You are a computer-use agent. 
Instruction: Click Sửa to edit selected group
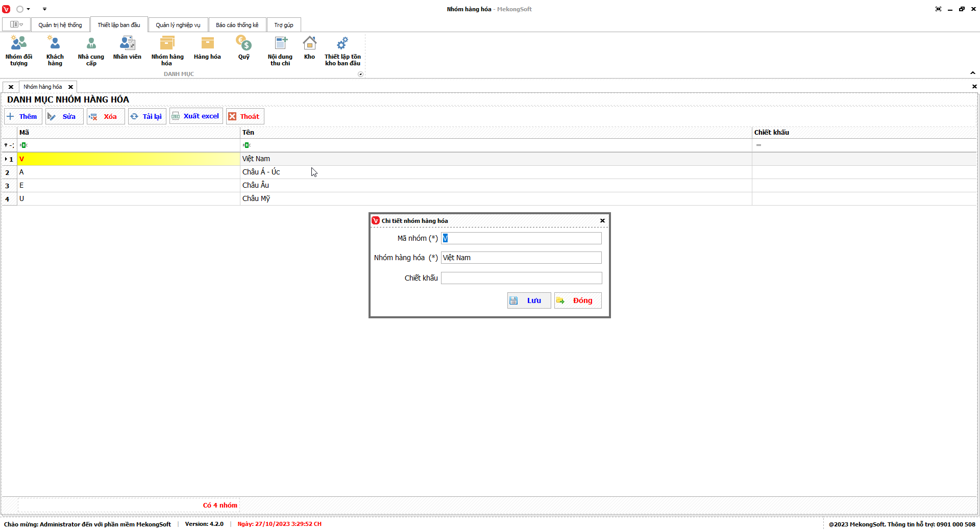pos(64,116)
